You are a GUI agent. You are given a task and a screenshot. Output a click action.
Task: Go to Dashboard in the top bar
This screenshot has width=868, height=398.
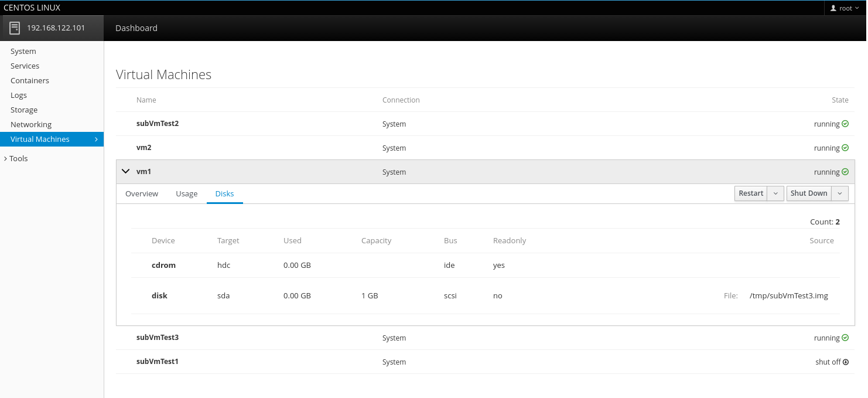(136, 28)
